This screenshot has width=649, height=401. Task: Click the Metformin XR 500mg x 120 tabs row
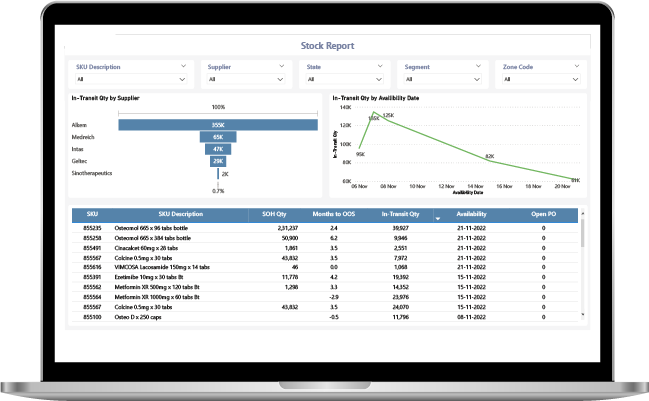click(x=325, y=287)
